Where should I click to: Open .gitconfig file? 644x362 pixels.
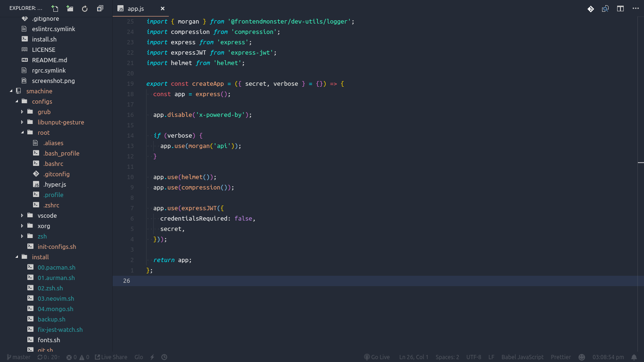(56, 174)
